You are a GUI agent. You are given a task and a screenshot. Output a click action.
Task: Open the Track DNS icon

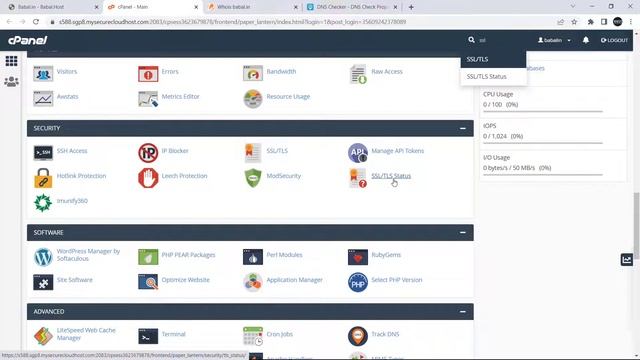coord(358,336)
